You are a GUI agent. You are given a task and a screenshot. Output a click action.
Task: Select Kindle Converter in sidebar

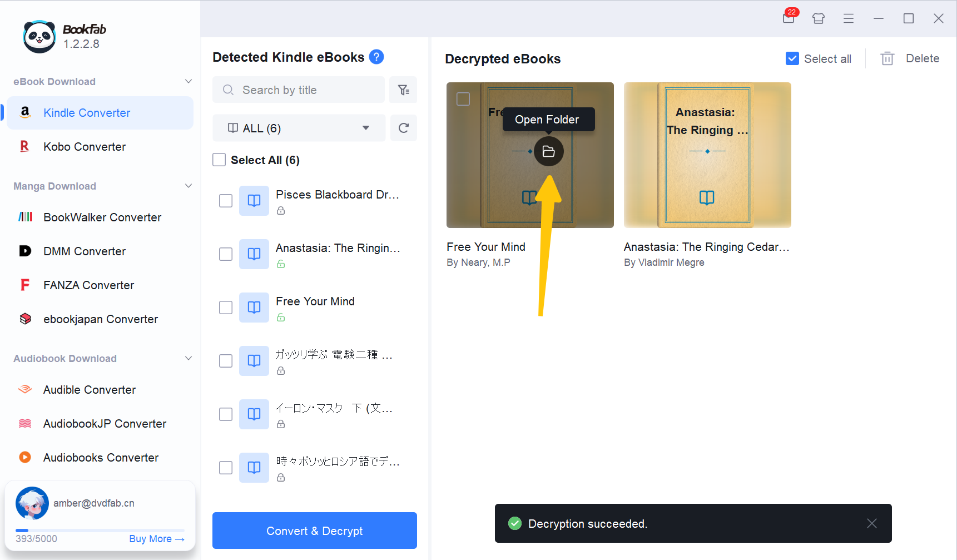coord(100,113)
